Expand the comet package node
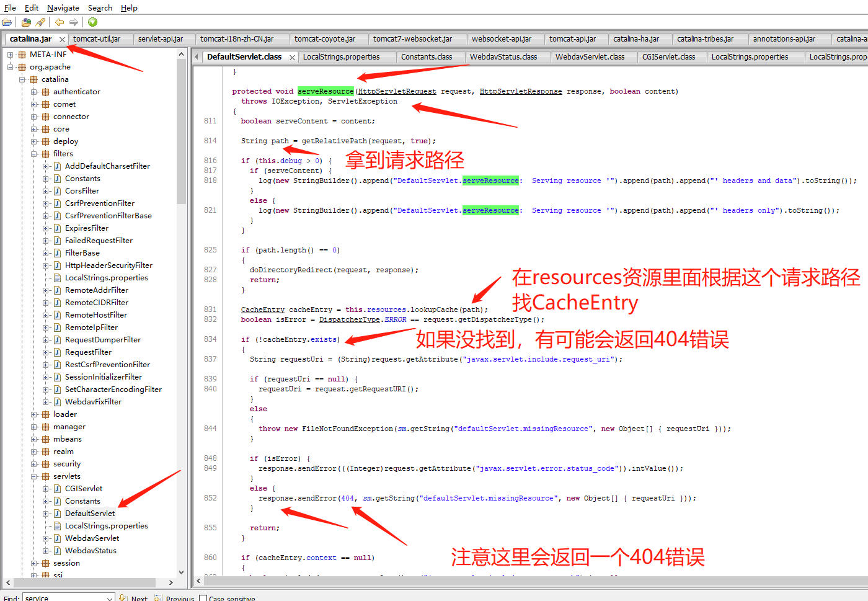 34,104
